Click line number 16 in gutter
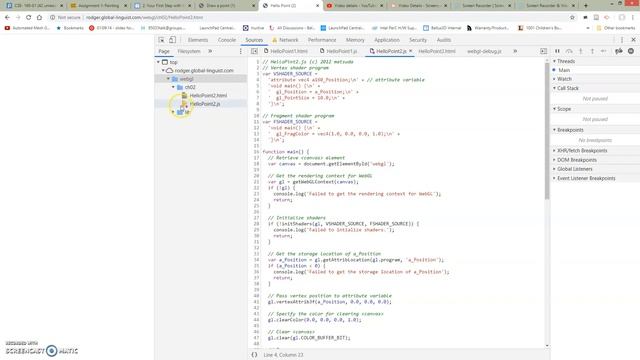Image resolution: width=640 pixels, height=360 pixels. click(x=256, y=152)
